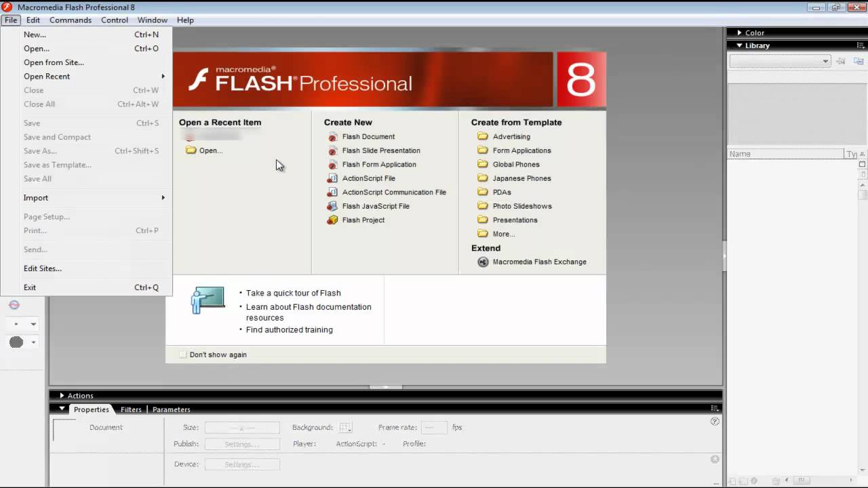This screenshot has width=868, height=488.
Task: Click the Take a quick tour of Flash link
Action: [x=294, y=293]
